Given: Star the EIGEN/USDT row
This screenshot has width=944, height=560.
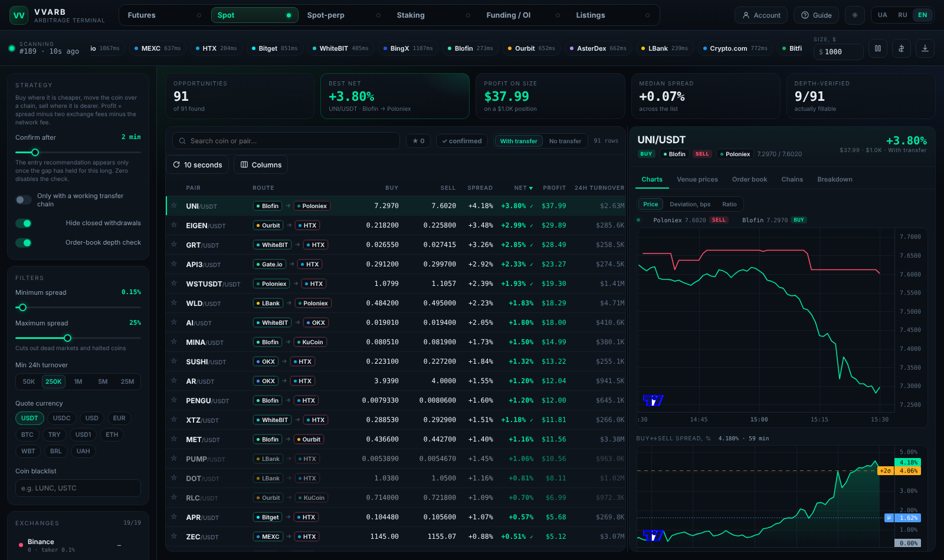Looking at the screenshot, I should [174, 225].
